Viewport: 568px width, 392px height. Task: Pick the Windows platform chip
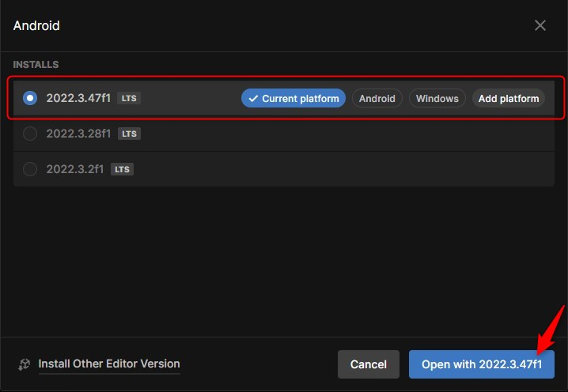(437, 99)
